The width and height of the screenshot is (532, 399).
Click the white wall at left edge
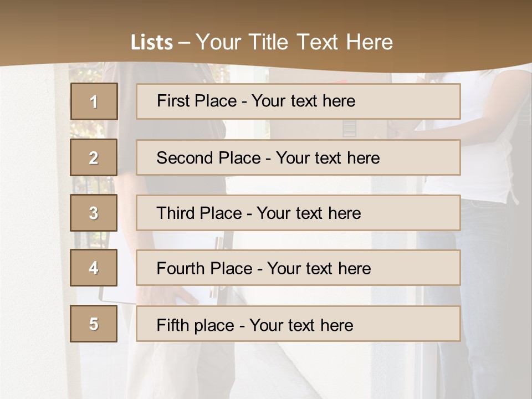pos(28,222)
